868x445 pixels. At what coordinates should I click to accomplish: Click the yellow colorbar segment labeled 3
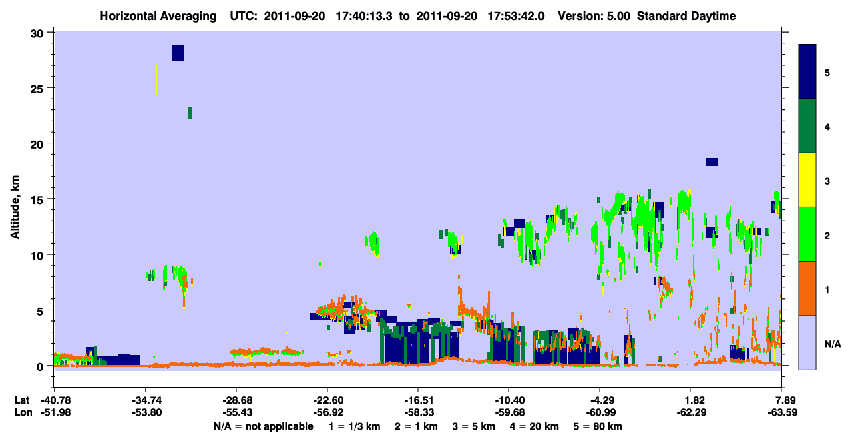pyautogui.click(x=807, y=180)
